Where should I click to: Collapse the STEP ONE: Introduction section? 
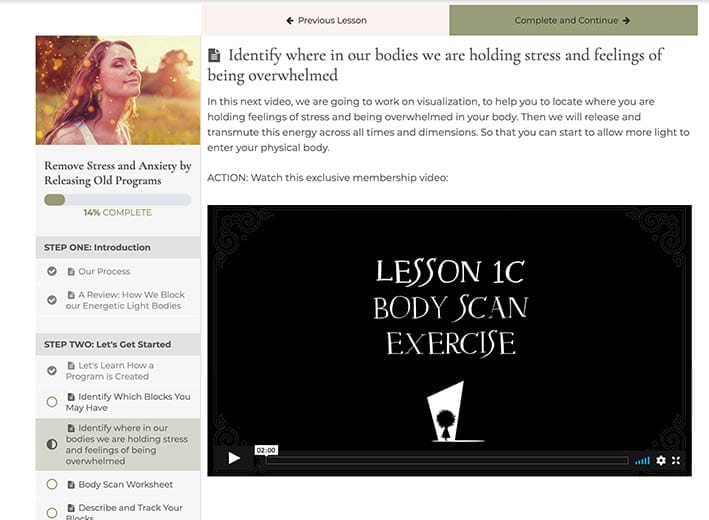[x=118, y=247]
